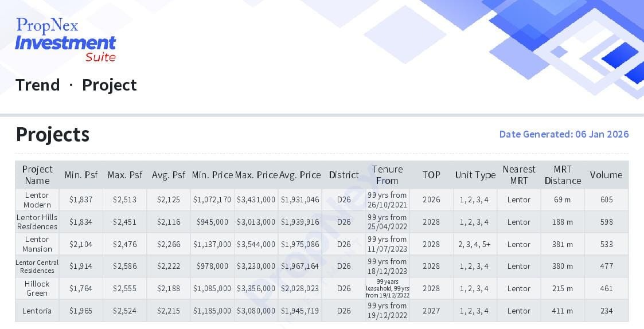
Task: Click the PropNex Investment Suite logo
Action: pos(65,40)
